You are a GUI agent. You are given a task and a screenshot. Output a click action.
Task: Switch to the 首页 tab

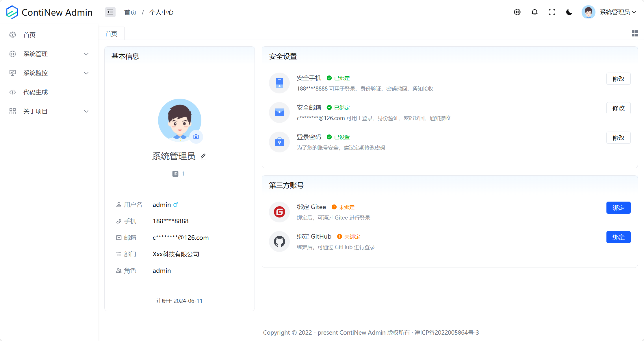pyautogui.click(x=111, y=33)
